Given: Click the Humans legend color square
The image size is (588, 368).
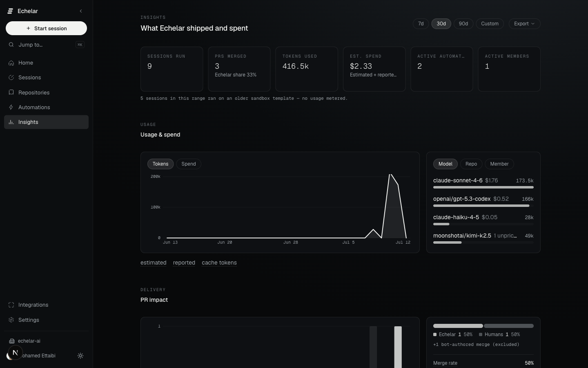Looking at the screenshot, I should point(481,334).
